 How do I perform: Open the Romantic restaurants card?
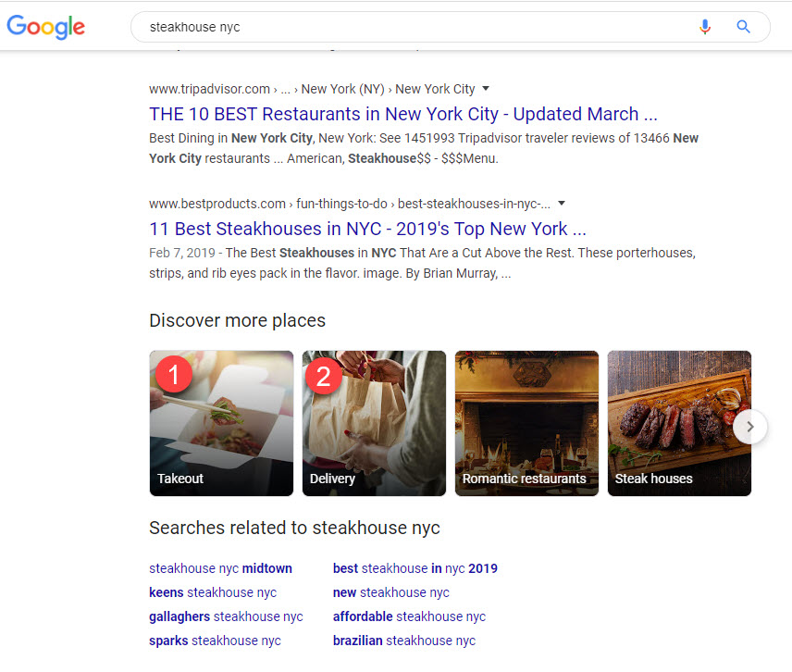point(526,423)
